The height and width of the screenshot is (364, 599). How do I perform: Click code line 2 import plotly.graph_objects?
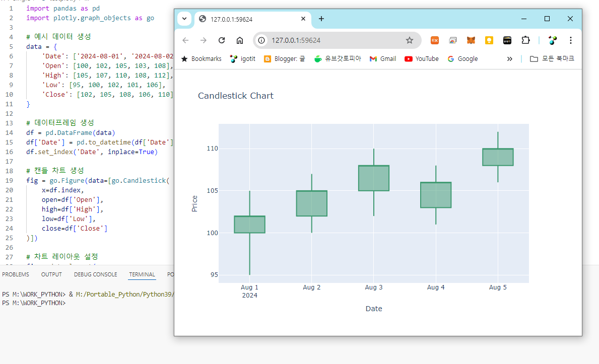point(90,18)
